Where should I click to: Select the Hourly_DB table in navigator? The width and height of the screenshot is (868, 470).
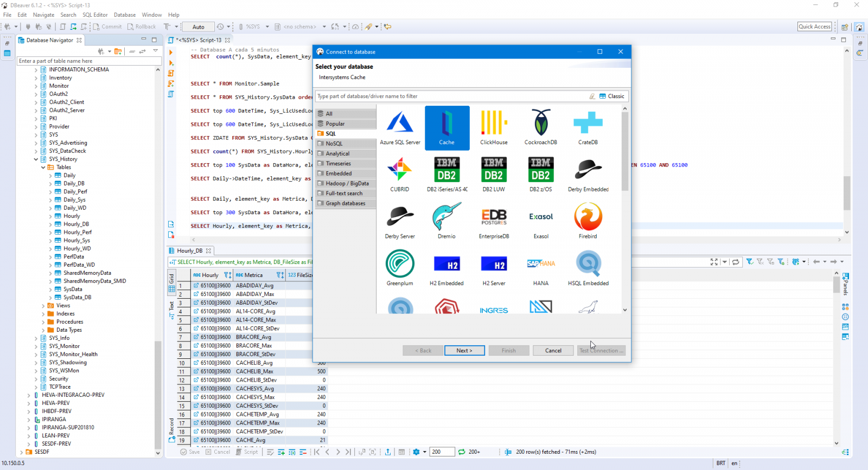click(x=76, y=224)
